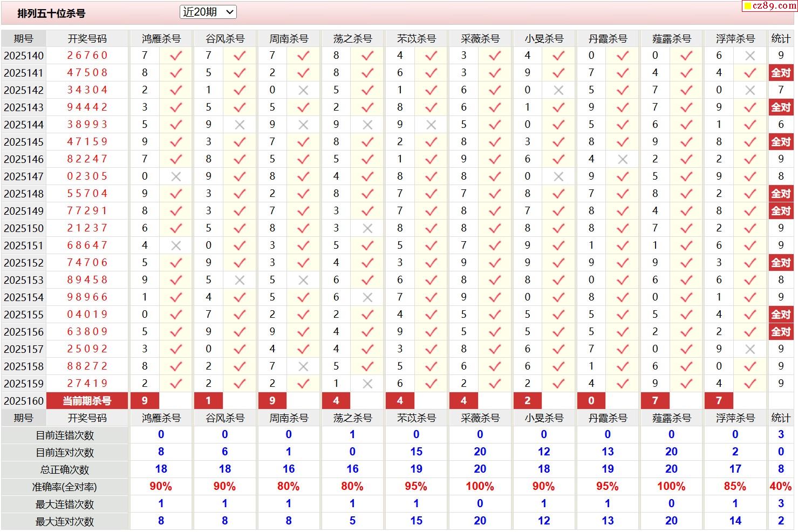Click the 目前连错次数 row label
The image size is (798, 532).
65,435
